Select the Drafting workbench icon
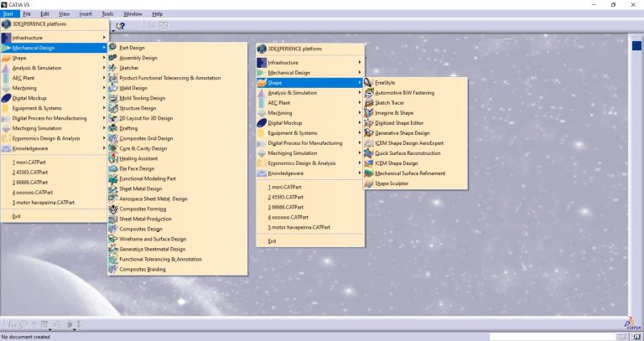 point(113,128)
